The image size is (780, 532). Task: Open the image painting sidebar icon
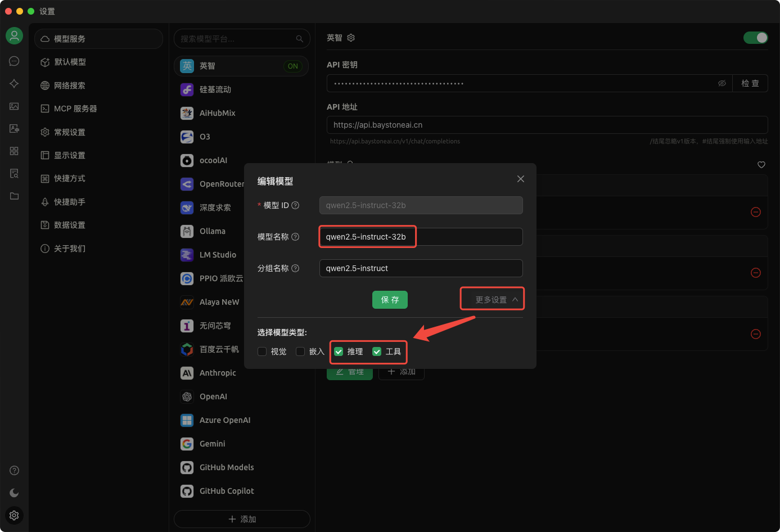14,106
